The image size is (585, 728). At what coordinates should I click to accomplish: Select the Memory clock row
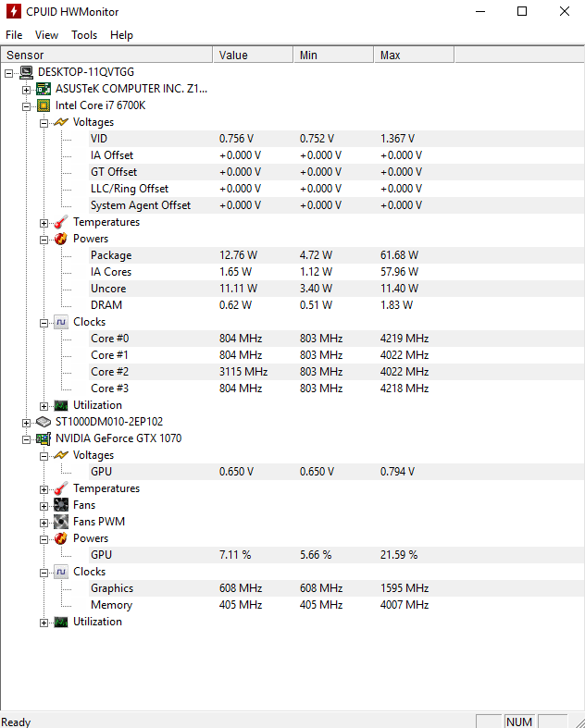(x=336, y=605)
